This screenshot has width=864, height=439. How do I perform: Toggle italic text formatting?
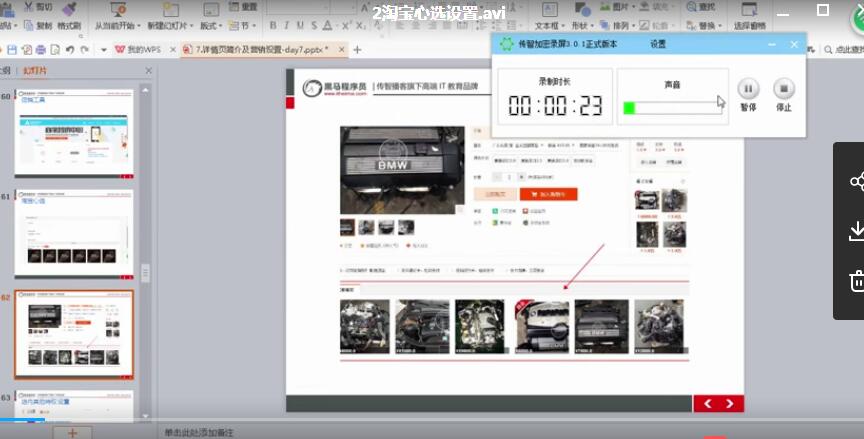coord(287,26)
